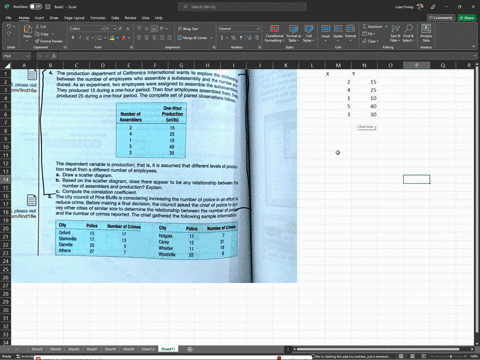Click the Increase Font Size icon
Screen dimensions: 480x360
(120, 29)
